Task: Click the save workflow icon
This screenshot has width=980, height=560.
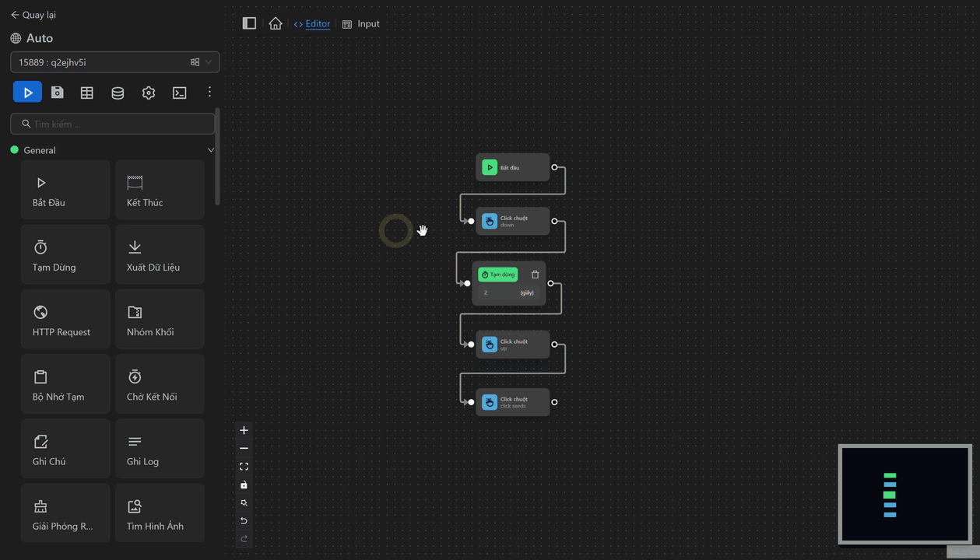Action: click(x=58, y=93)
